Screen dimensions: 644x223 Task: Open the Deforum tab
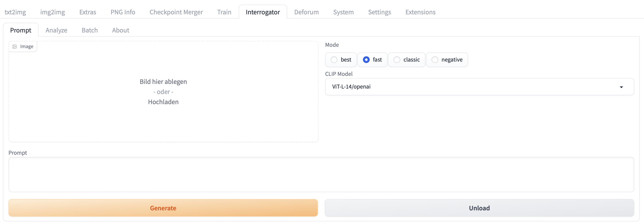point(306,12)
